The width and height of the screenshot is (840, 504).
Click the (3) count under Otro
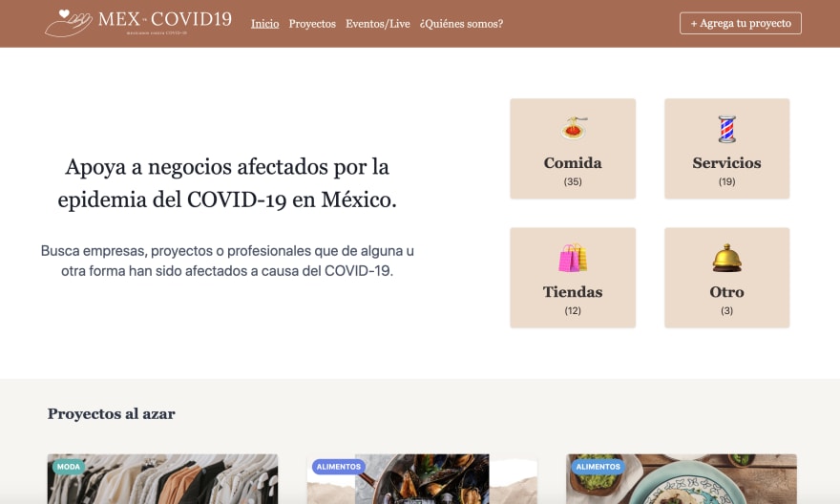(727, 310)
